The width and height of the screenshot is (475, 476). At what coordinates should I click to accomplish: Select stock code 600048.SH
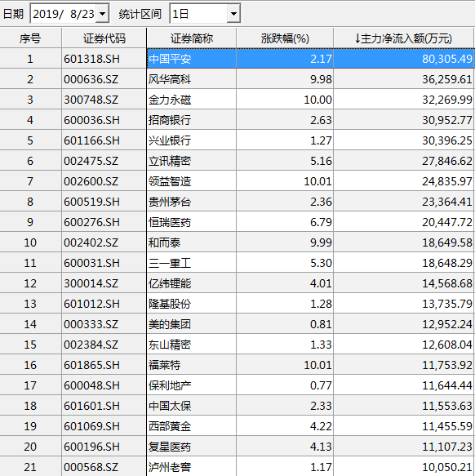point(91,385)
